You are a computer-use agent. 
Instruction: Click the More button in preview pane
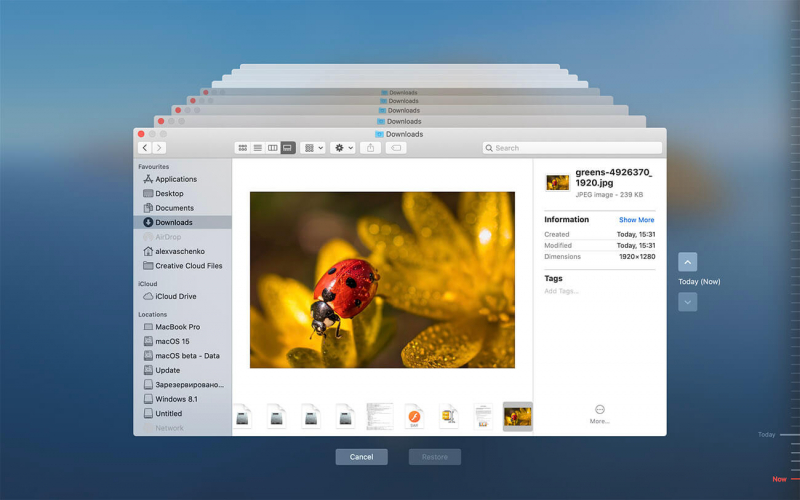(599, 411)
